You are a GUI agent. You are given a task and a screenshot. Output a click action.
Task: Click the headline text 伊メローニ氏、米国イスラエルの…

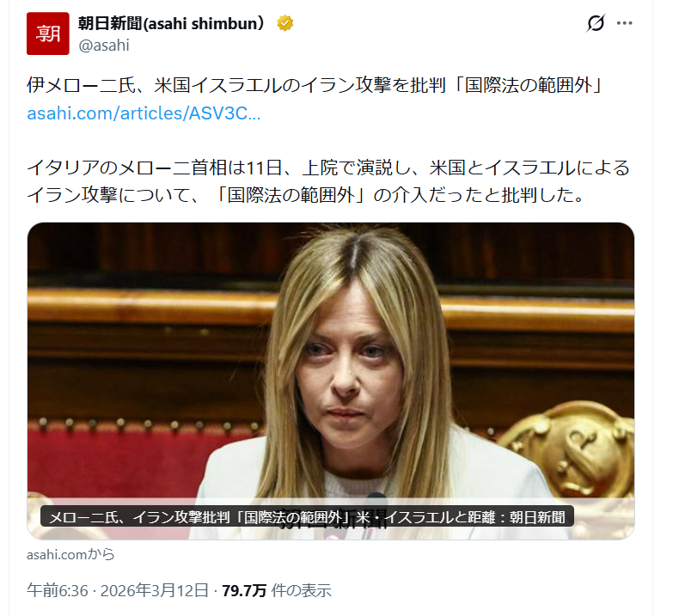[315, 85]
